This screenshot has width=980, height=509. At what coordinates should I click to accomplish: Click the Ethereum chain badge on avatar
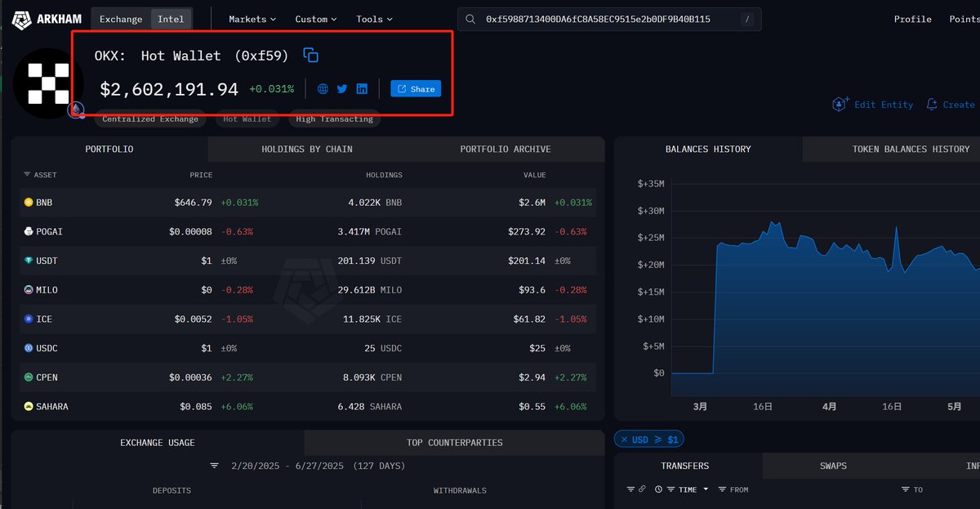point(77,109)
